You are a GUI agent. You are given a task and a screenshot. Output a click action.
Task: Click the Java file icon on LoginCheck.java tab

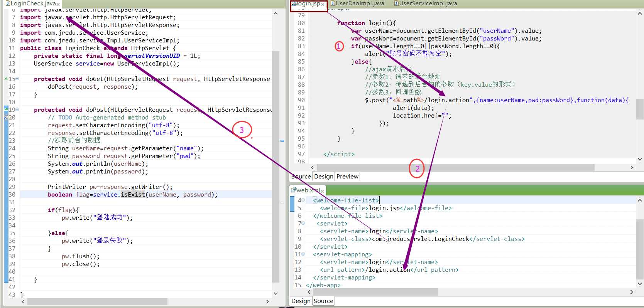7,3
